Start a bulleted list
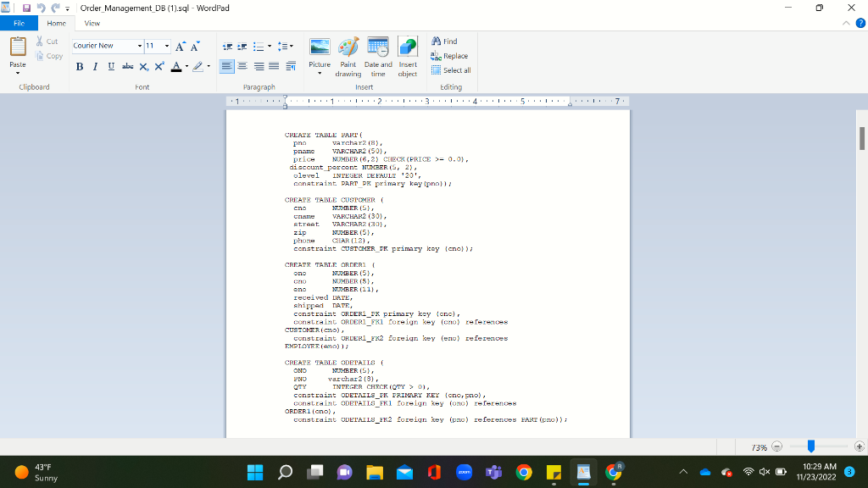Screen dimensions: 868x488 (x=259, y=47)
